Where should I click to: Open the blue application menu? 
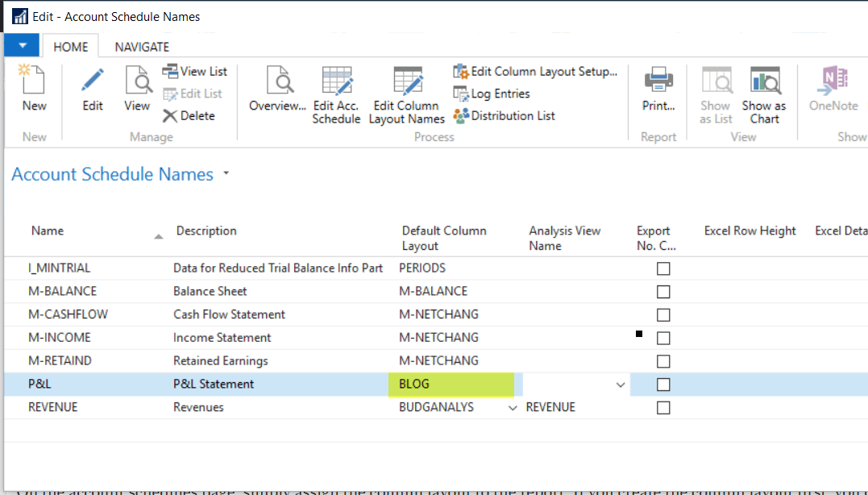click(21, 46)
